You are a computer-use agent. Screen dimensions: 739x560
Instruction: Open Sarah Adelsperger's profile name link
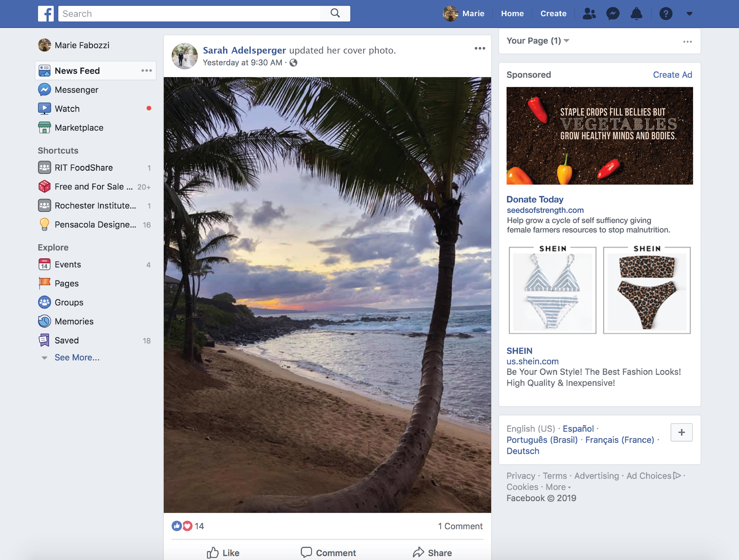pos(244,50)
